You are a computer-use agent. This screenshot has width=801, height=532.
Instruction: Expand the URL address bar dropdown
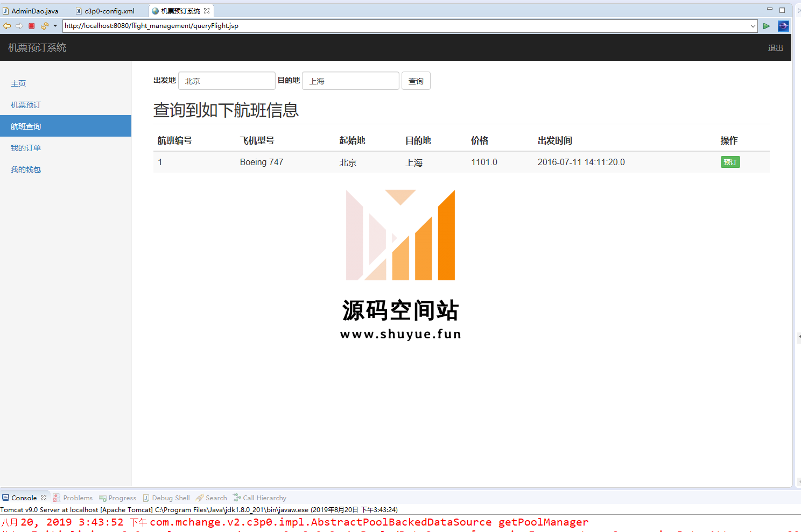point(753,26)
